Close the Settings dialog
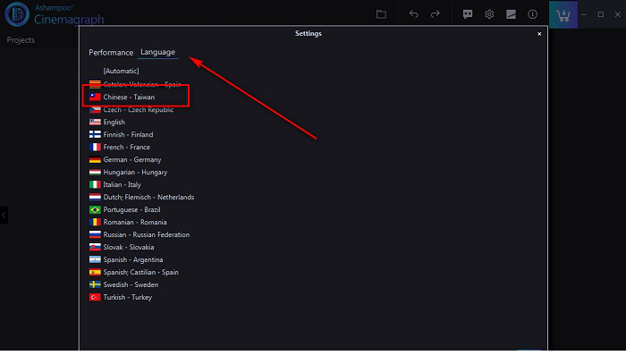 point(539,34)
